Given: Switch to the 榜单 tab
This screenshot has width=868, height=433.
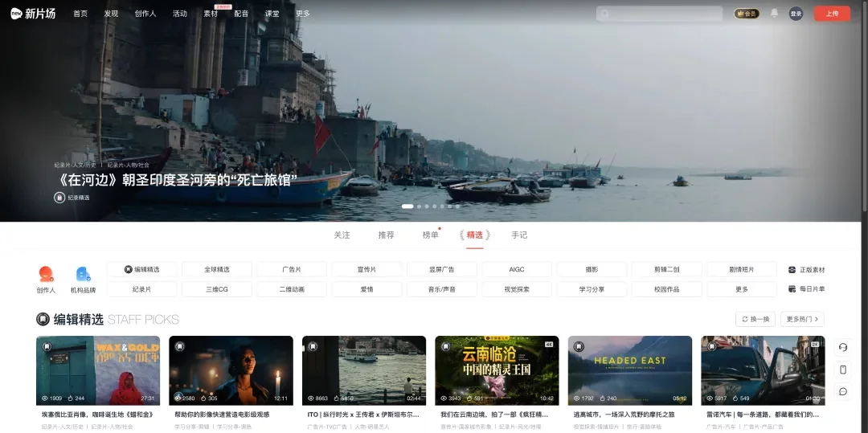Looking at the screenshot, I should (431, 235).
